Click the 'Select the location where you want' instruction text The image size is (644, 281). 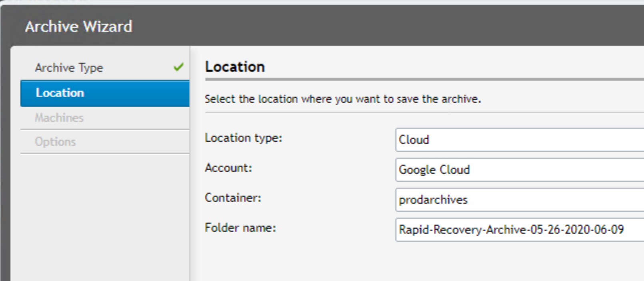tap(343, 99)
